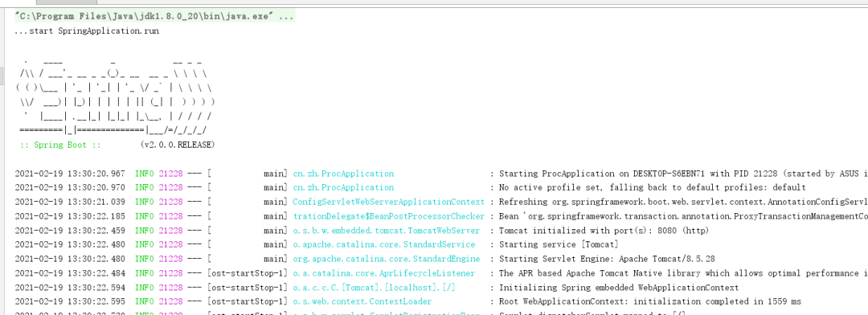Viewport: 868px width, 315px height.
Task: Click the o.apache.catalina.core.StandardService logger name
Action: click(x=383, y=245)
